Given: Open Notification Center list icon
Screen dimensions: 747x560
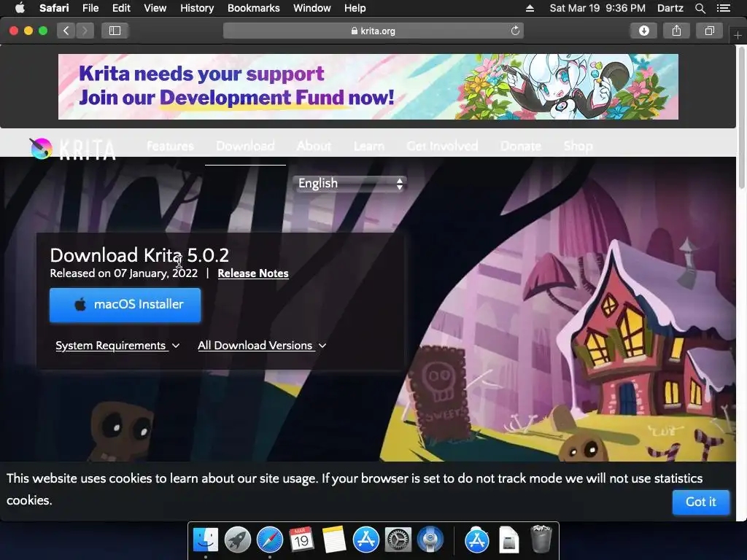Looking at the screenshot, I should pyautogui.click(x=723, y=8).
